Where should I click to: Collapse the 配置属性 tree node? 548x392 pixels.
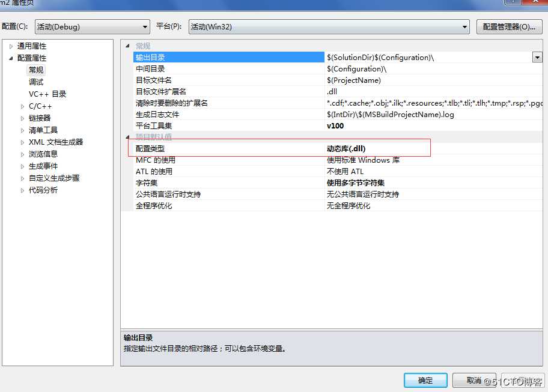[11, 58]
